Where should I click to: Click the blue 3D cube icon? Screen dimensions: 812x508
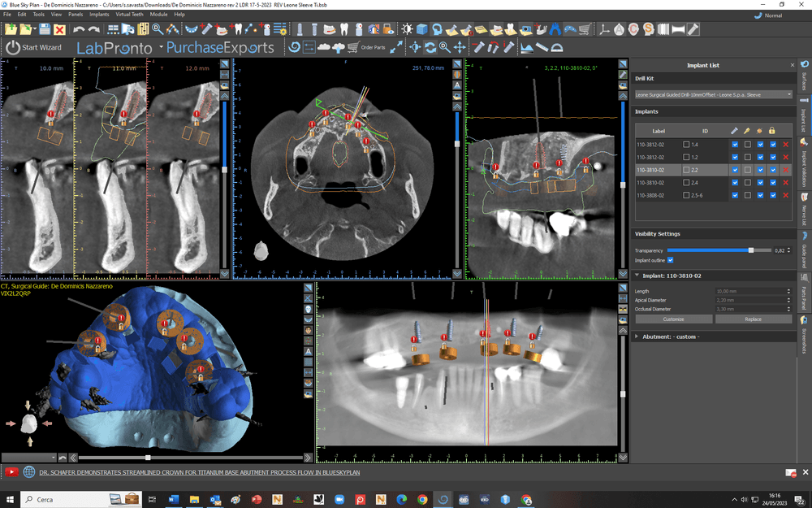[422, 29]
